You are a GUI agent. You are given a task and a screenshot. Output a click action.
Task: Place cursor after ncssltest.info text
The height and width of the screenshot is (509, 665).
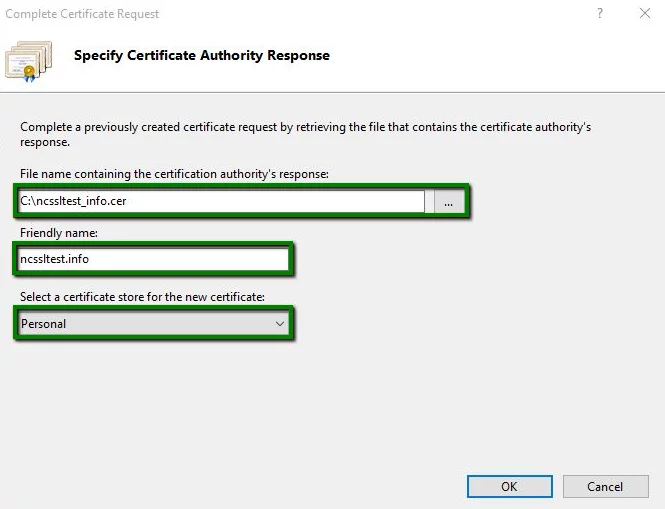point(91,260)
